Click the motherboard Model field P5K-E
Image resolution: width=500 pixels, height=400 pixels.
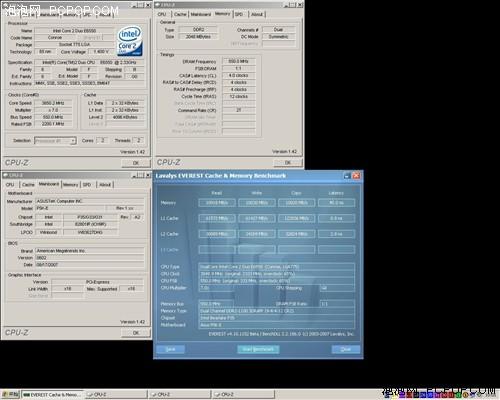click(70, 208)
